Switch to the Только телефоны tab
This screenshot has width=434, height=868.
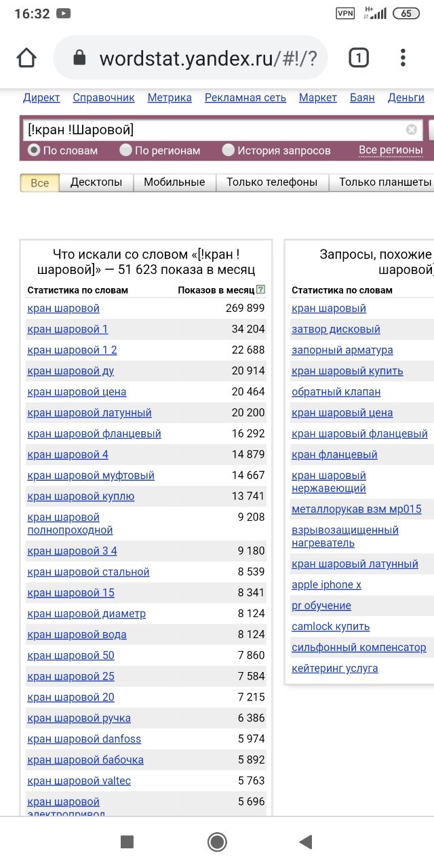point(272,182)
